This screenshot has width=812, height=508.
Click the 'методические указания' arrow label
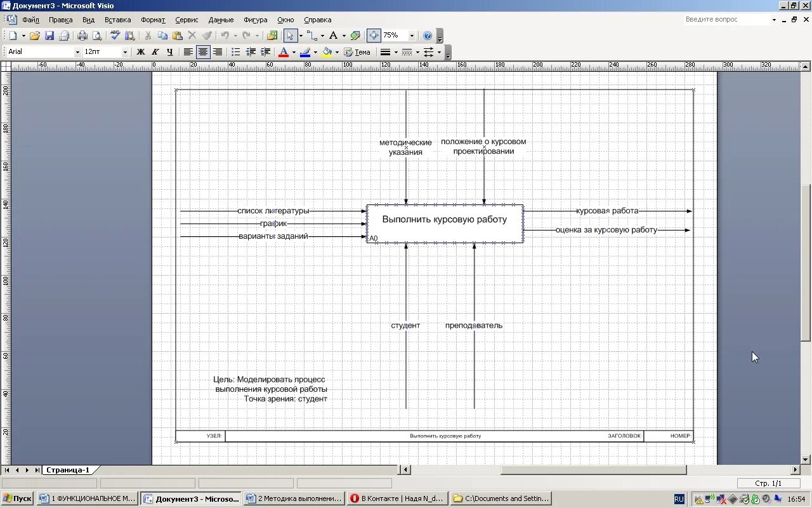[405, 147]
